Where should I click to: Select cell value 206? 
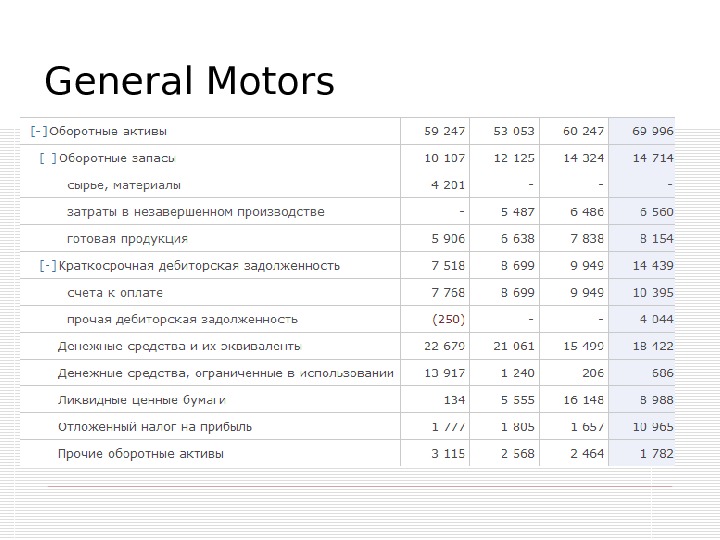(x=593, y=373)
